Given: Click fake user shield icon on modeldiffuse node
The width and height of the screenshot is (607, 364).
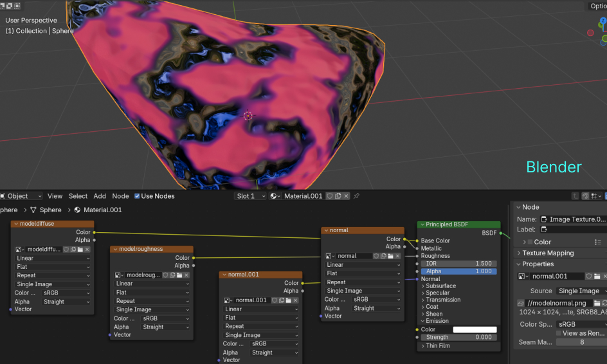Looking at the screenshot, I should pyautogui.click(x=66, y=250).
